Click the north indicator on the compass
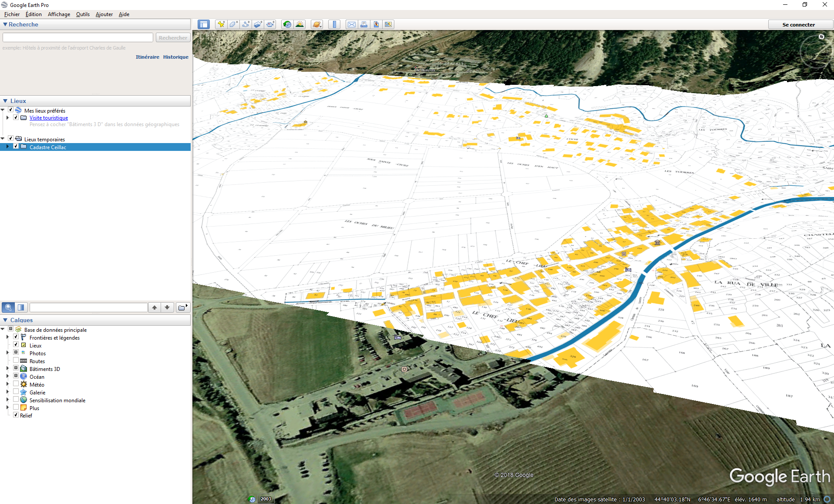Screen dimensions: 834x504 coord(821,37)
